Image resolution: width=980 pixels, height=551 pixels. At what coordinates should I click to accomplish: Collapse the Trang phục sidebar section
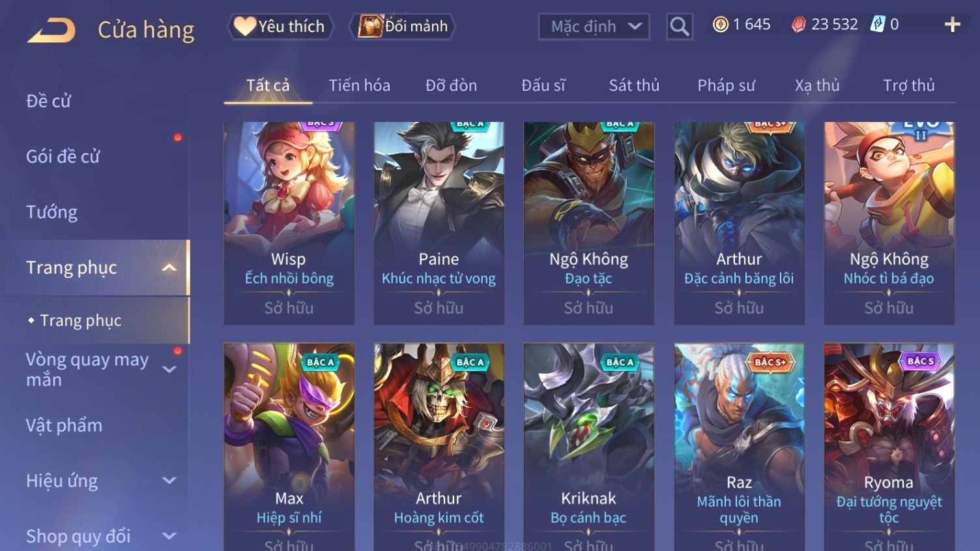(169, 268)
